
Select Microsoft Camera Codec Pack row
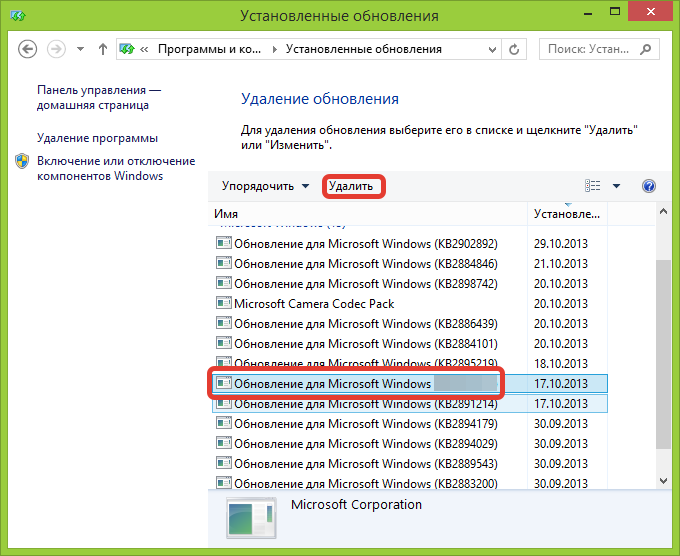(410, 304)
